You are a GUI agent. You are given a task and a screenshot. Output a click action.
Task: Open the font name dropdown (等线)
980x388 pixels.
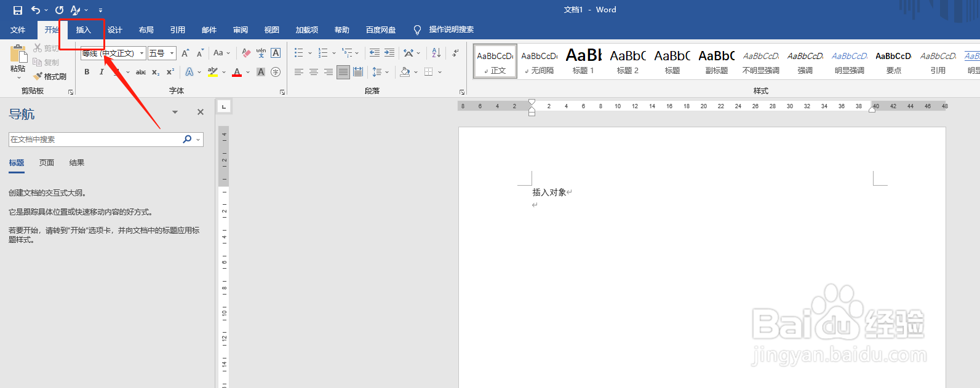(141, 53)
